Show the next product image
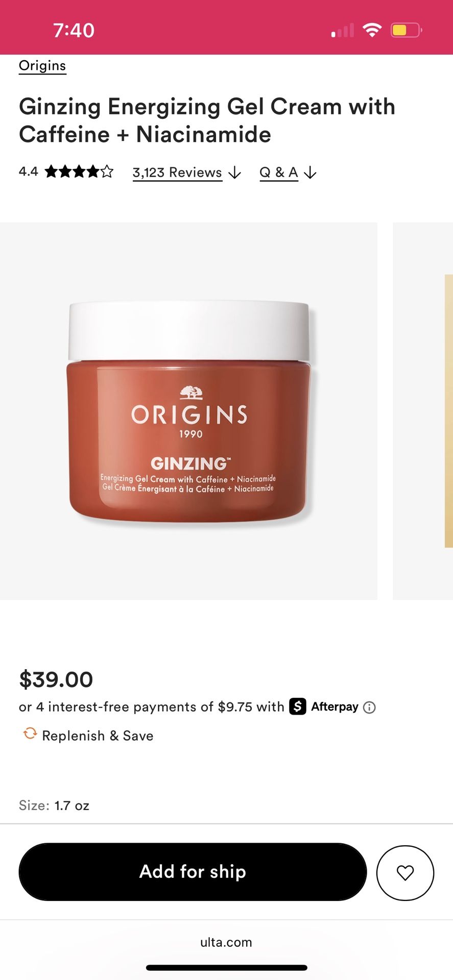The height and width of the screenshot is (980, 453). (423, 411)
